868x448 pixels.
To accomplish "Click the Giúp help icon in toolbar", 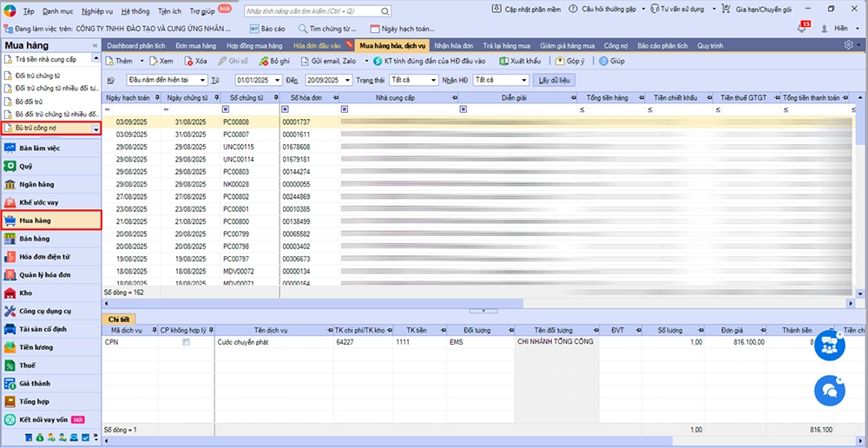I will tap(603, 62).
